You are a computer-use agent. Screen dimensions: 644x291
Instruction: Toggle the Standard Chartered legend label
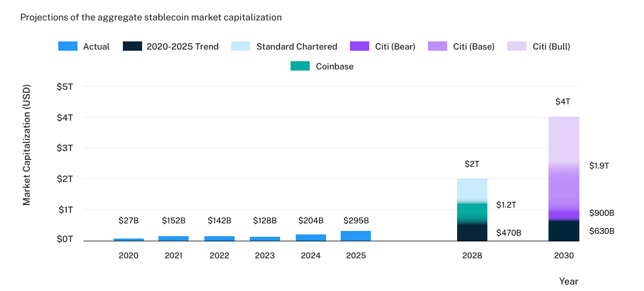pyautogui.click(x=296, y=47)
